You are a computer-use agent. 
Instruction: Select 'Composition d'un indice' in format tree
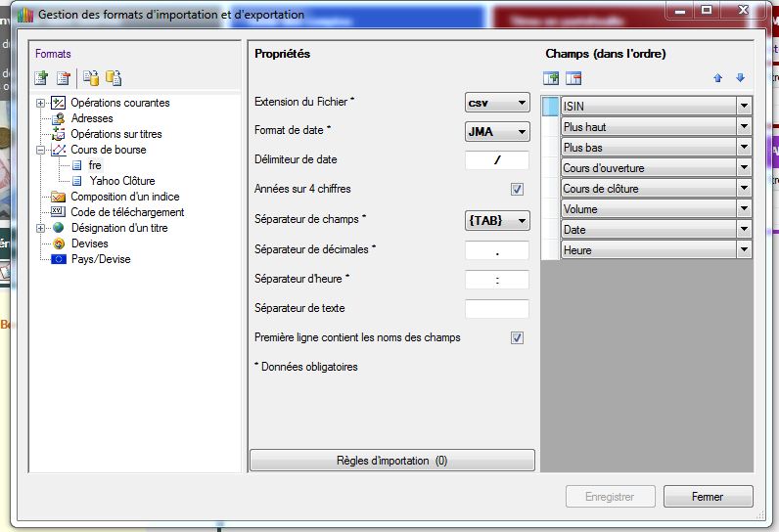(124, 197)
